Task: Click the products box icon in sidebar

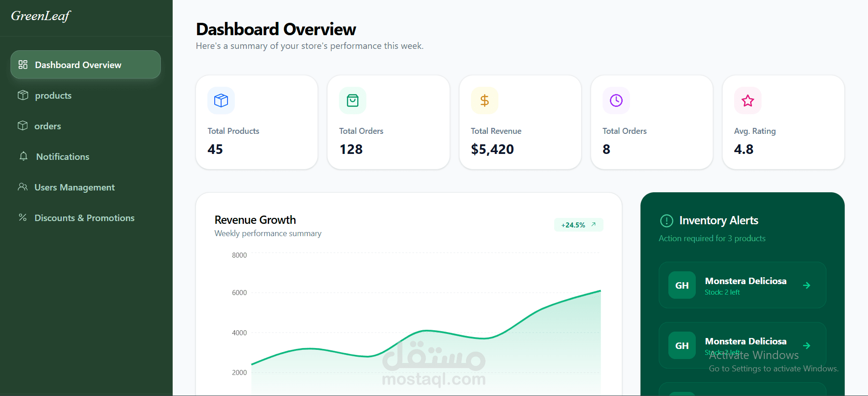Action: pos(23,95)
